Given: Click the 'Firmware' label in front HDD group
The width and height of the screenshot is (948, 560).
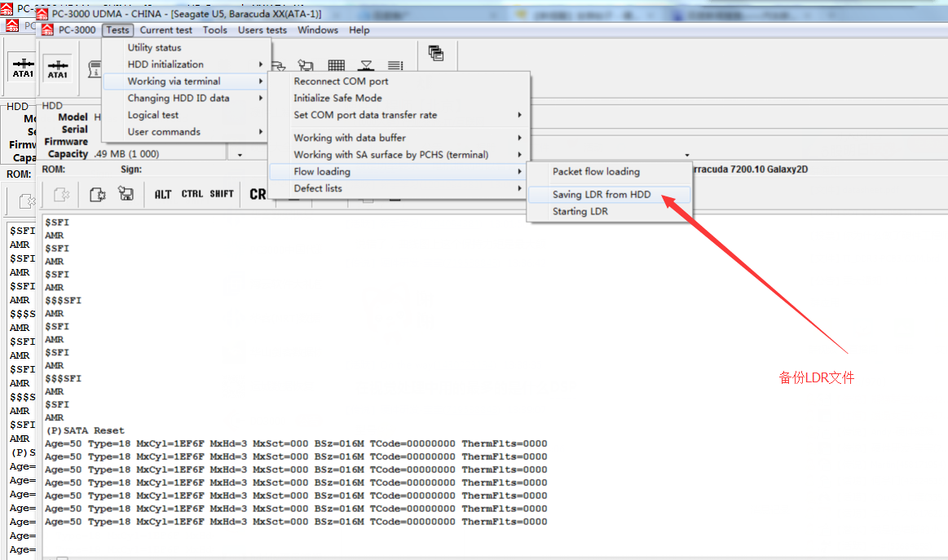Looking at the screenshot, I should (x=66, y=142).
